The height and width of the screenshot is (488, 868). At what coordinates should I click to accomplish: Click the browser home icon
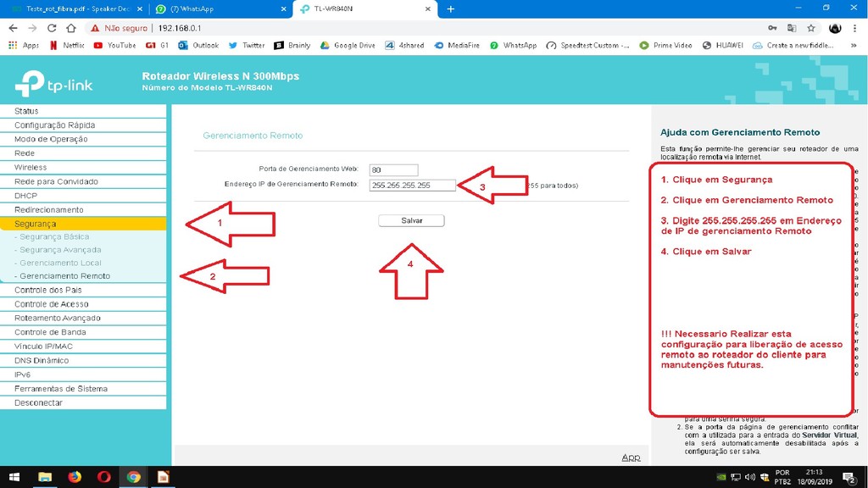click(x=71, y=28)
